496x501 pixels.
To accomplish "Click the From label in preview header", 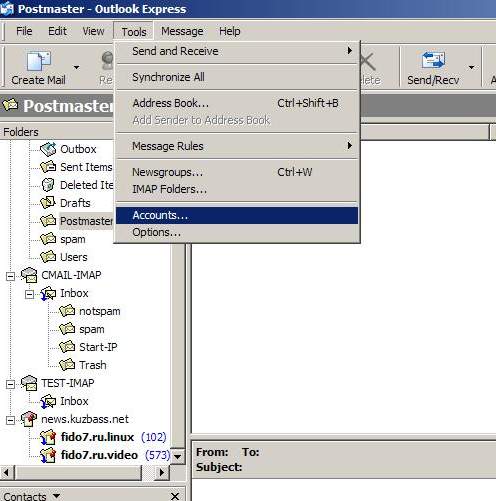I will (212, 452).
